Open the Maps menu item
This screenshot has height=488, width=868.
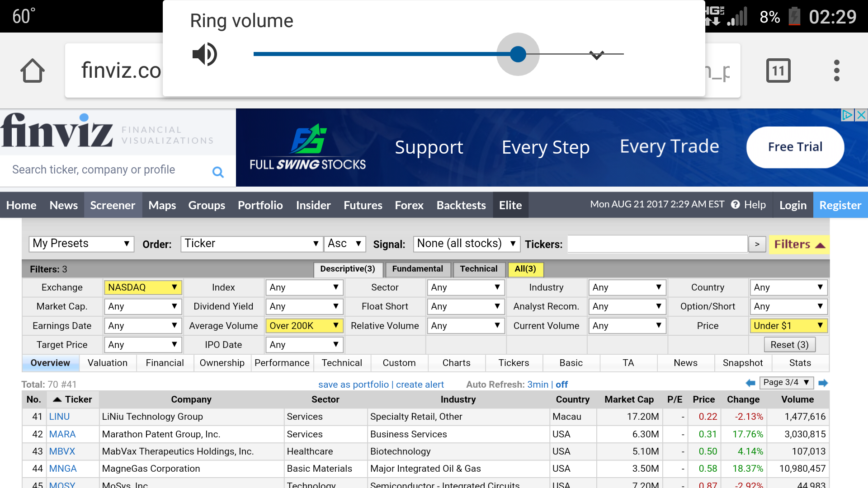162,205
